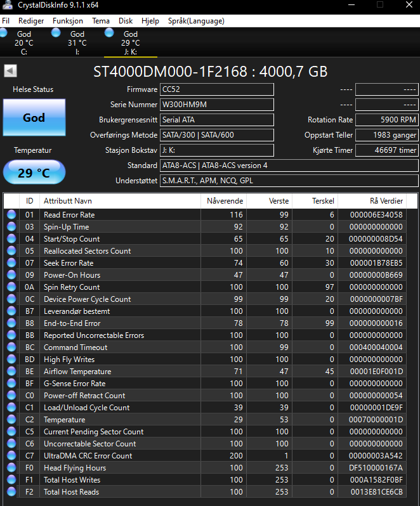Open the Tema menu
This screenshot has width=420, height=506.
[101, 21]
